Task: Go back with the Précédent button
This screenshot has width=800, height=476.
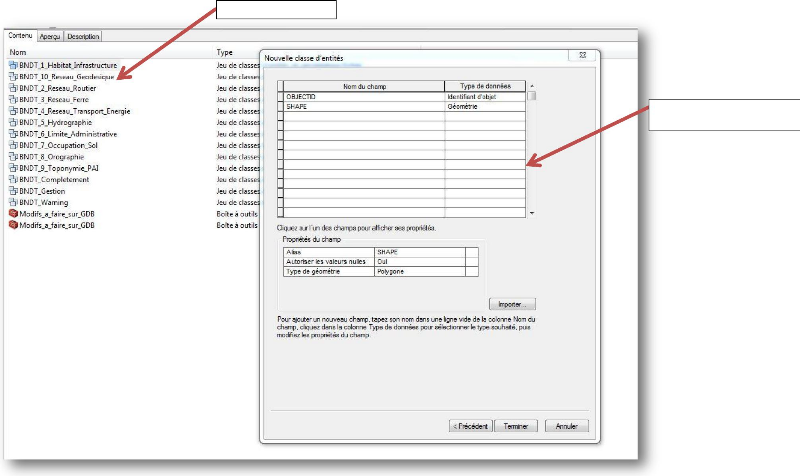Action: click(x=471, y=426)
